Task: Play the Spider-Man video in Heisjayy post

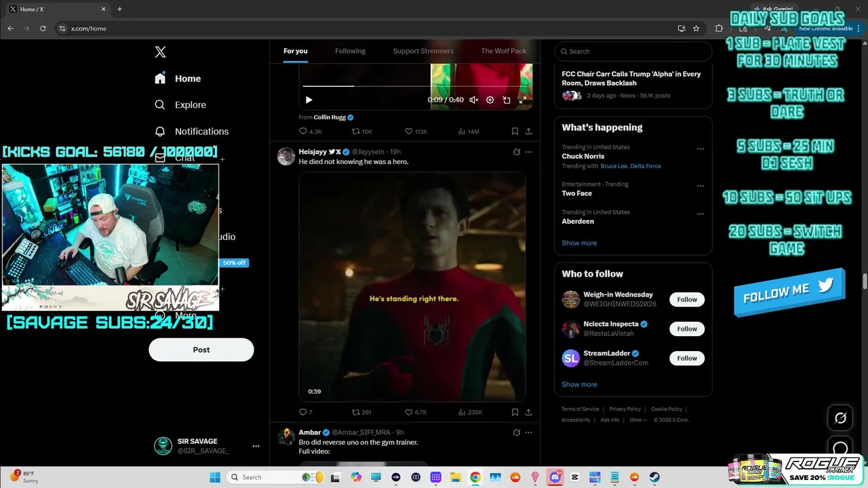Action: click(412, 287)
